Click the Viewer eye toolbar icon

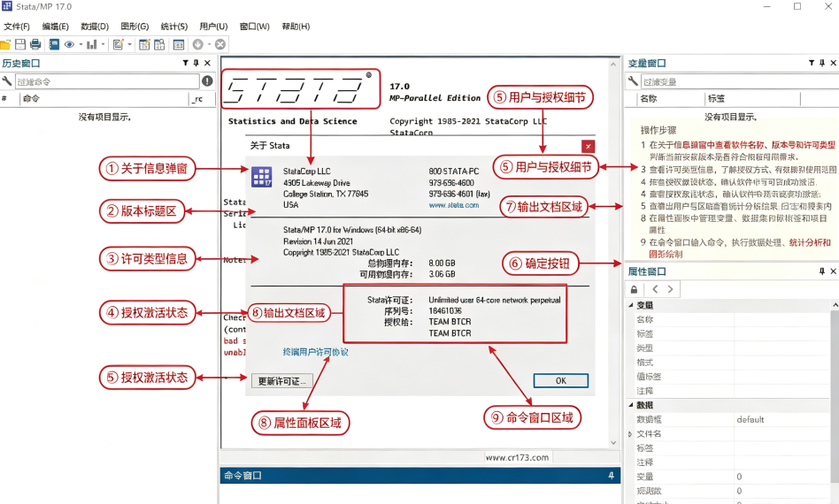(69, 44)
